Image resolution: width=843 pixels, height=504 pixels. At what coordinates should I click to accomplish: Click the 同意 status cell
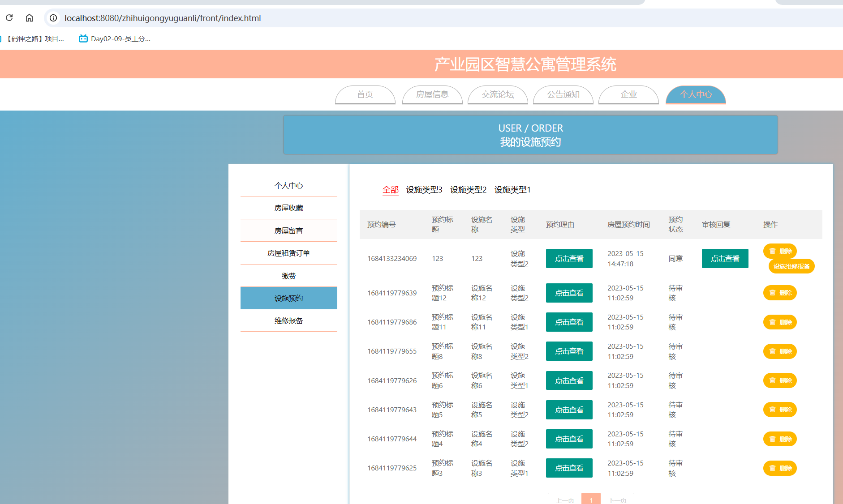pos(675,259)
